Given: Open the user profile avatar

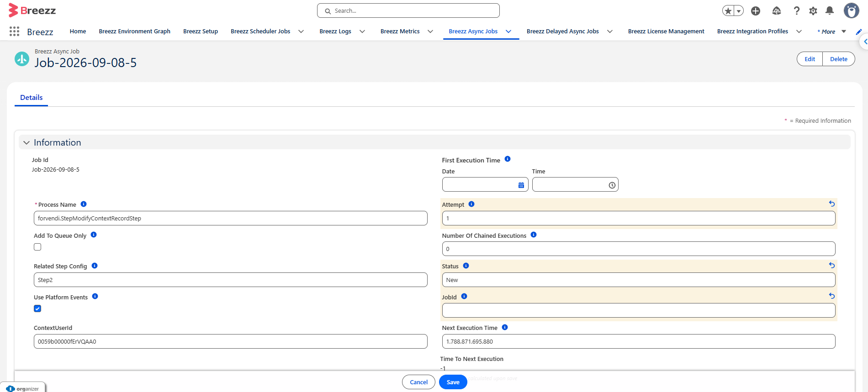Looking at the screenshot, I should tap(851, 10).
